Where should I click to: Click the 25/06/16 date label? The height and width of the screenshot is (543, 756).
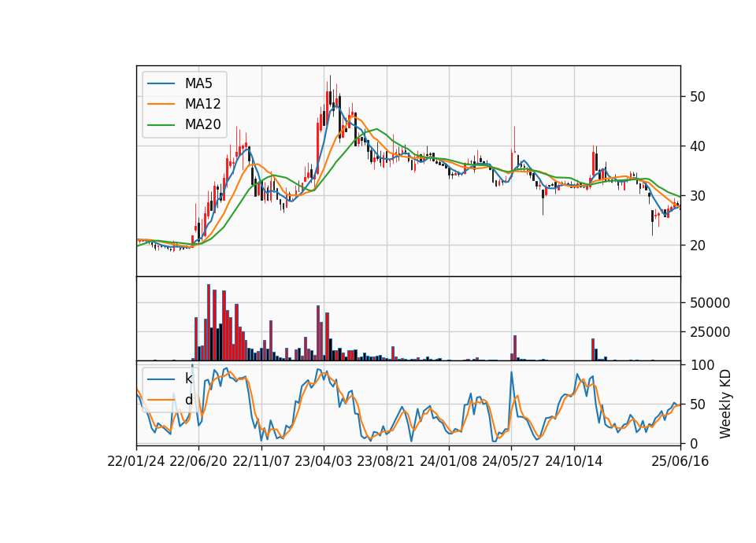(x=680, y=462)
